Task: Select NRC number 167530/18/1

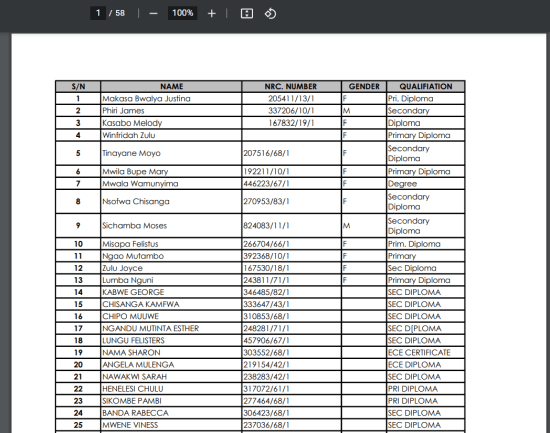Action: pos(266,268)
